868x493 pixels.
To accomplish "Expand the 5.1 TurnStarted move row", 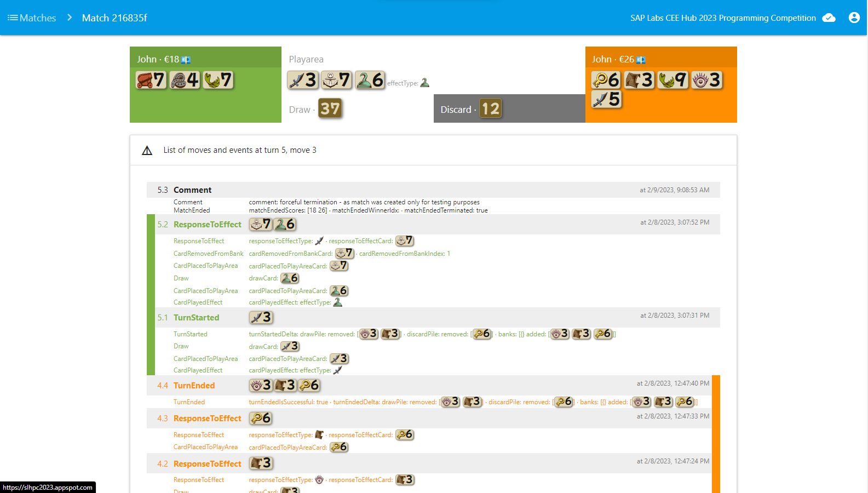I will tap(196, 318).
